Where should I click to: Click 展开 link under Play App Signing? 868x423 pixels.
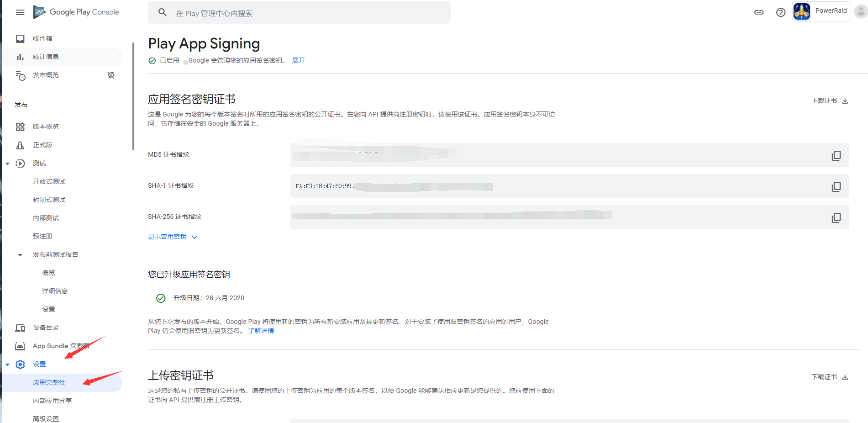(299, 60)
